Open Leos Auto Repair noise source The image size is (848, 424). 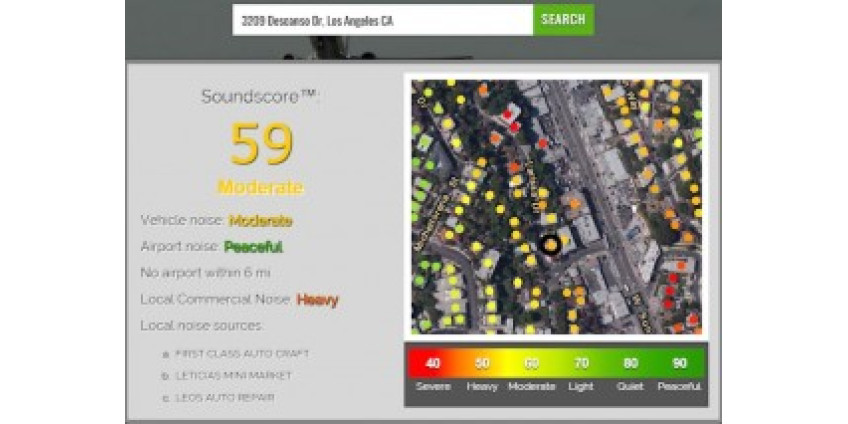225,397
